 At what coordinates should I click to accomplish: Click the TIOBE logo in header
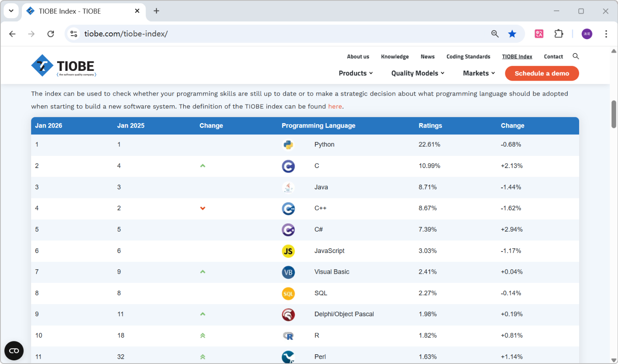(x=64, y=66)
